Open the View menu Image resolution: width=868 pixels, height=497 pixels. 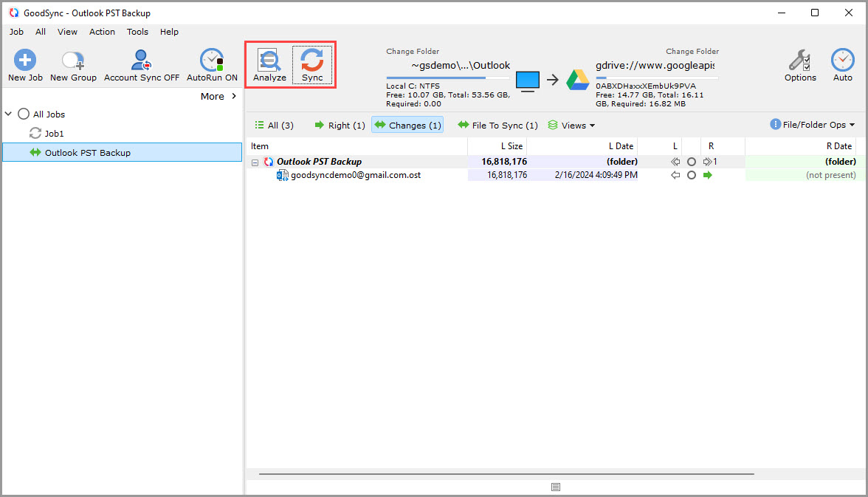tap(67, 32)
